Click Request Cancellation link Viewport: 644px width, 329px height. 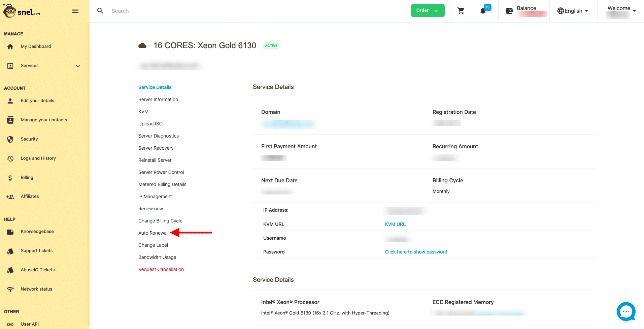pos(161,269)
